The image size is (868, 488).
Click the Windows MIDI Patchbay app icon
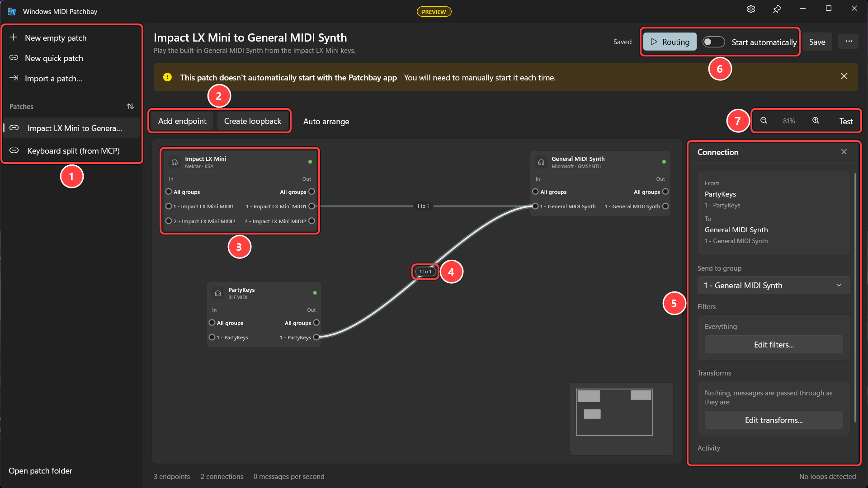point(12,11)
